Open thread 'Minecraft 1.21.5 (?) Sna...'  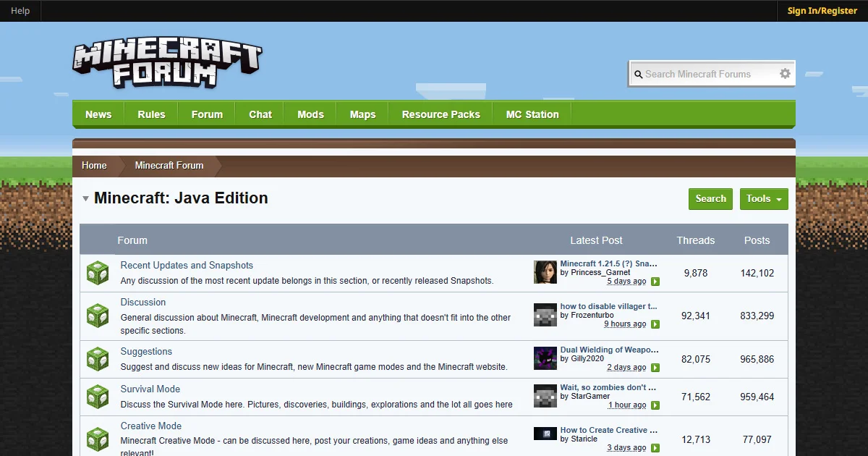(x=609, y=263)
